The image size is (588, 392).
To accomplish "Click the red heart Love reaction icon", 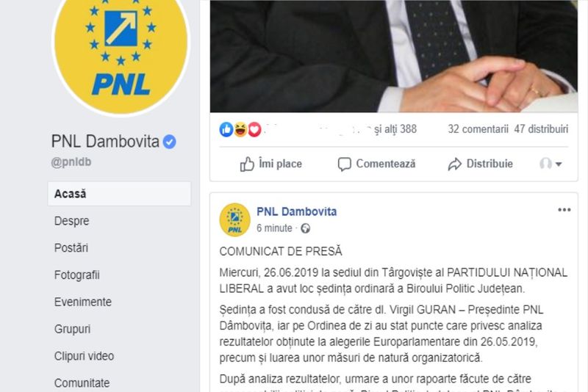I will (254, 129).
